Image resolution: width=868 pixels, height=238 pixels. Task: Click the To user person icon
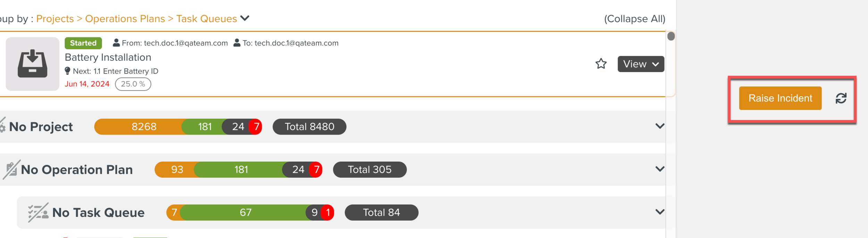point(237,43)
